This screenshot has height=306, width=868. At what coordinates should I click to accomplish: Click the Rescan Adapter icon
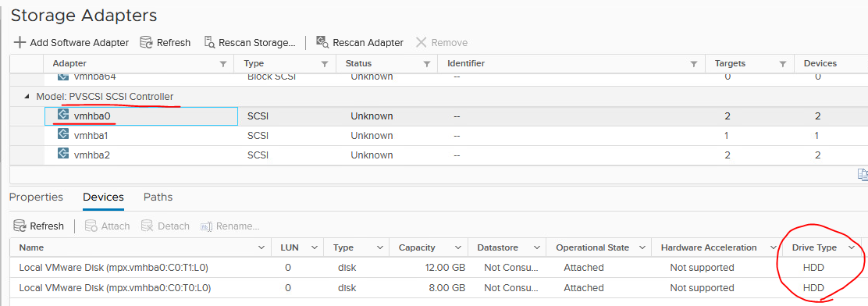(322, 42)
